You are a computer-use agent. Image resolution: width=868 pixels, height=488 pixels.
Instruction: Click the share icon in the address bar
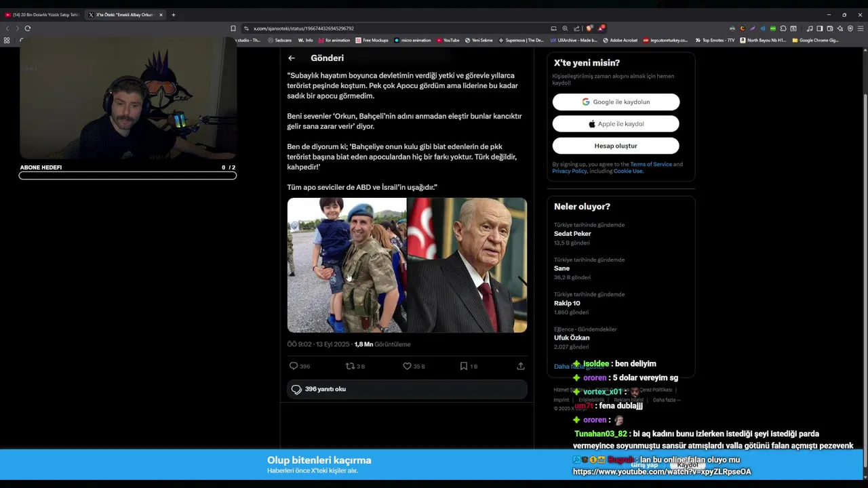[576, 28]
